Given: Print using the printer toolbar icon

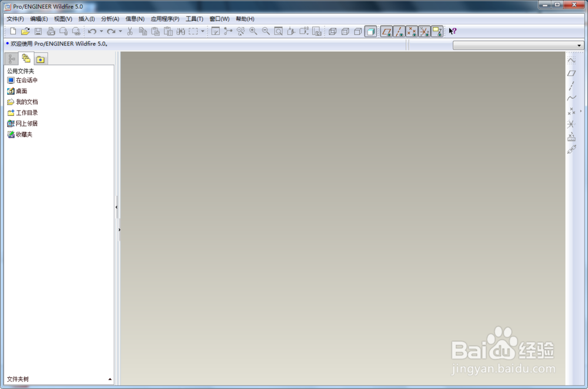Looking at the screenshot, I should (51, 32).
